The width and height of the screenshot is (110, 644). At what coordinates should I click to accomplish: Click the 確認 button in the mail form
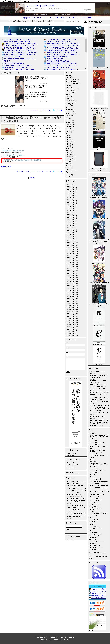[x=68, y=371]
